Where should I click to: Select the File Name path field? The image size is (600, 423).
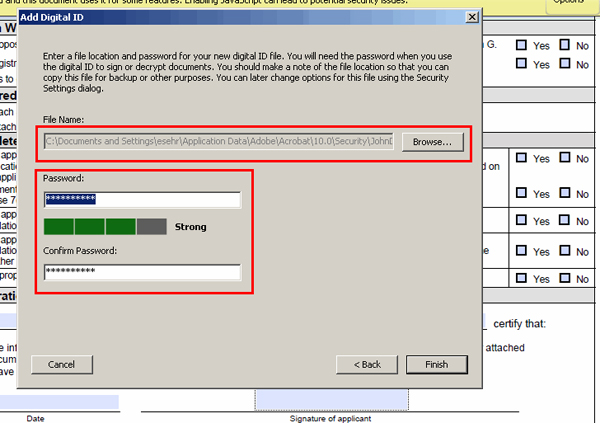coord(218,141)
